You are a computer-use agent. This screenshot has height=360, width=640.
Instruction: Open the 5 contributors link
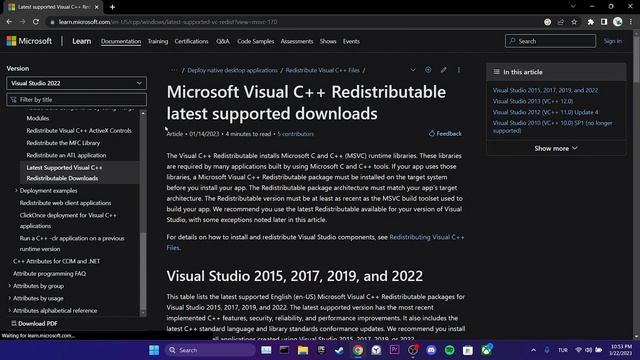(x=296, y=134)
